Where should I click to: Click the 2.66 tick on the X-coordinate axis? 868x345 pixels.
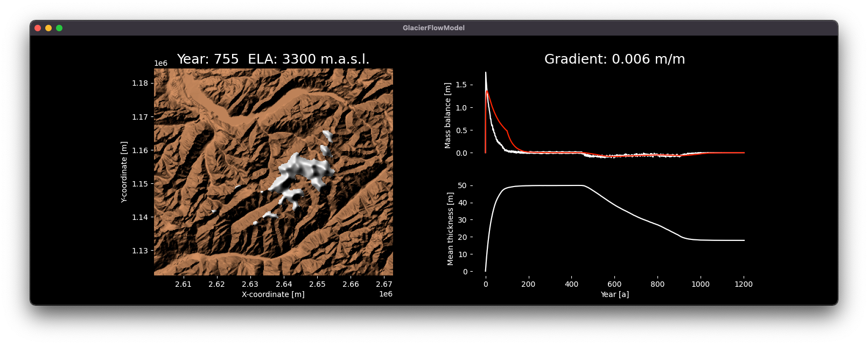[x=351, y=284]
